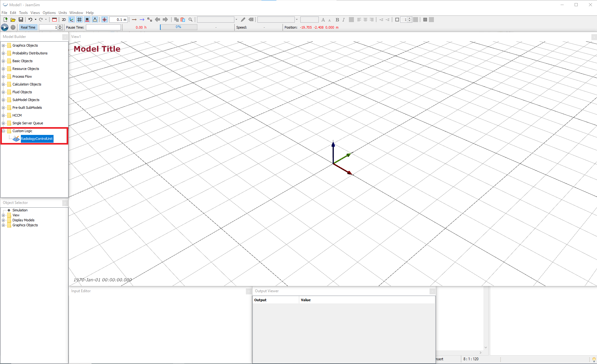Select Simulation in Object Selector
This screenshot has width=597, height=364.
pos(20,210)
